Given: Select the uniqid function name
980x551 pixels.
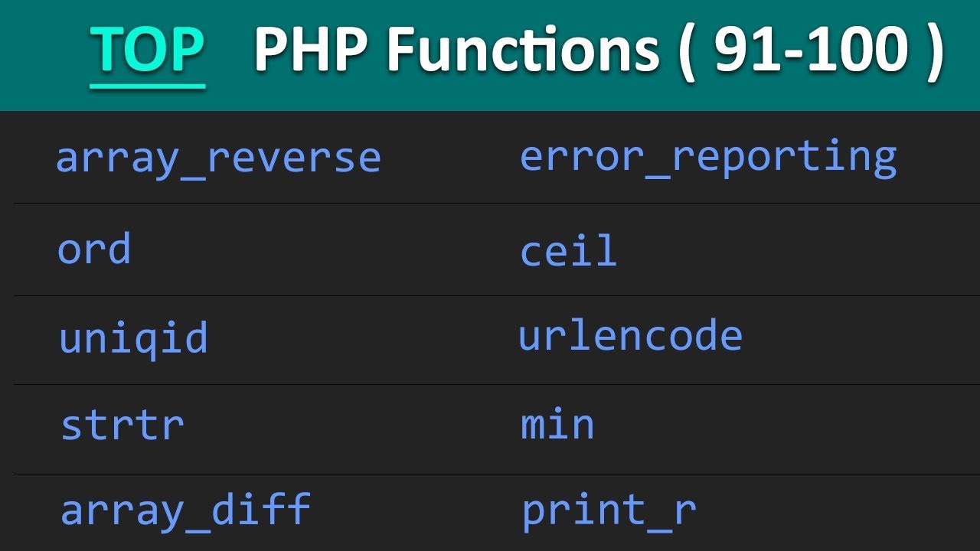Looking at the screenshot, I should [x=133, y=337].
